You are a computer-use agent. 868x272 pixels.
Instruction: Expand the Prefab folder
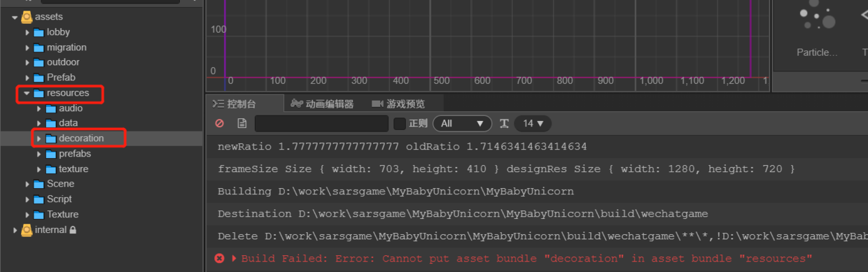click(x=27, y=78)
